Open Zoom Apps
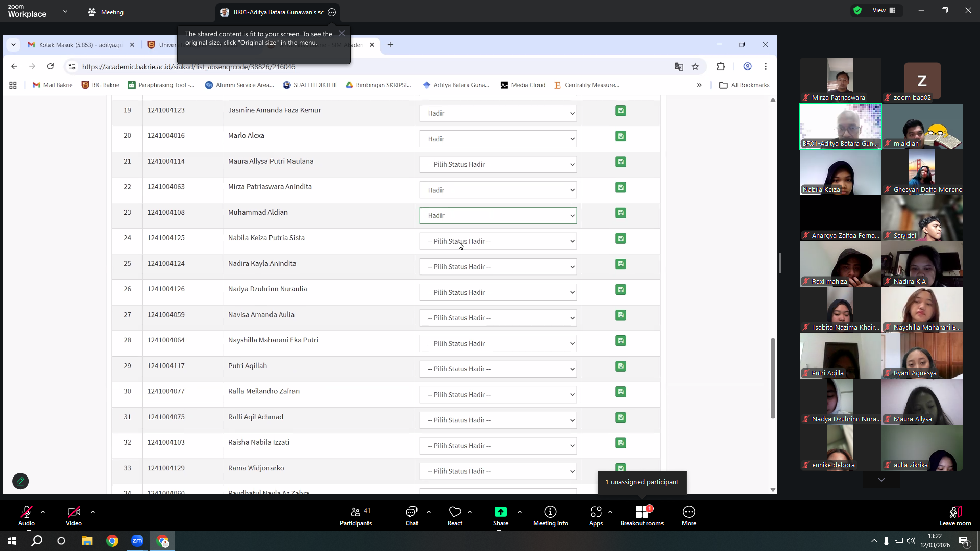 click(x=596, y=516)
